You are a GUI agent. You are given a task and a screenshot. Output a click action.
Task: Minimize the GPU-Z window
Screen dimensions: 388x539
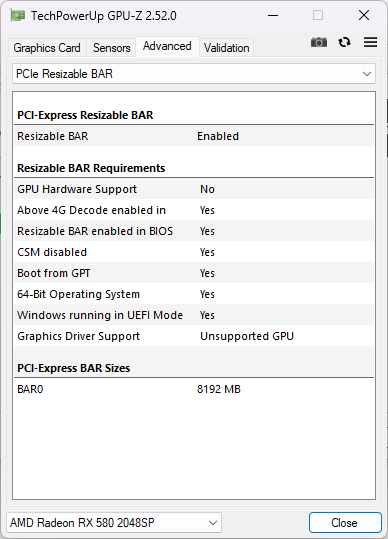tap(273, 15)
